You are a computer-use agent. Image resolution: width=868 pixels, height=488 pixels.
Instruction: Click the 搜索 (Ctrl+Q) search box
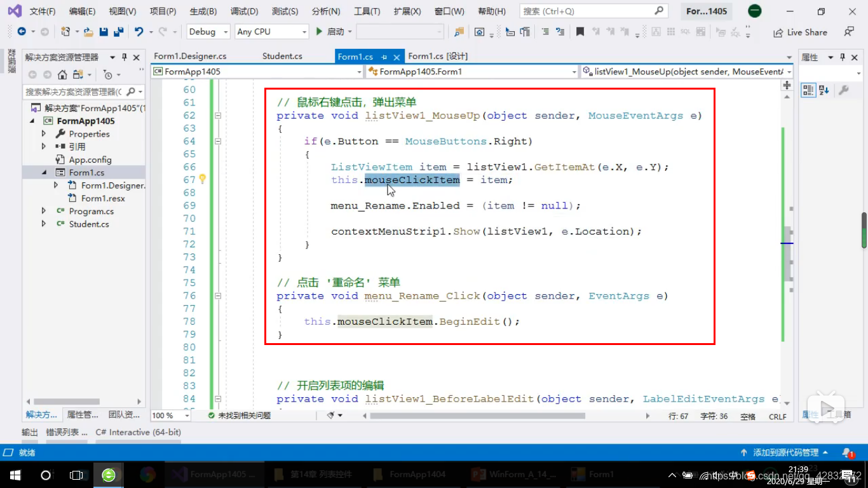point(593,11)
